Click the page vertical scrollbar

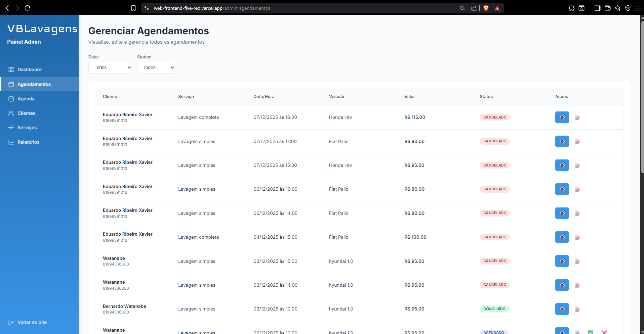[x=642, y=97]
